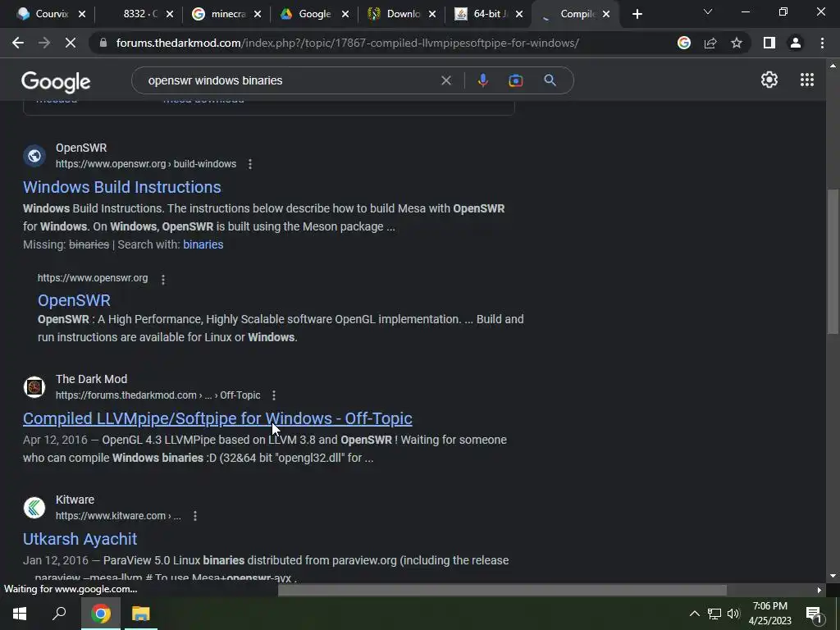Viewport: 840px width, 630px height.
Task: Open File Explorer from taskbar
Action: (x=141, y=614)
